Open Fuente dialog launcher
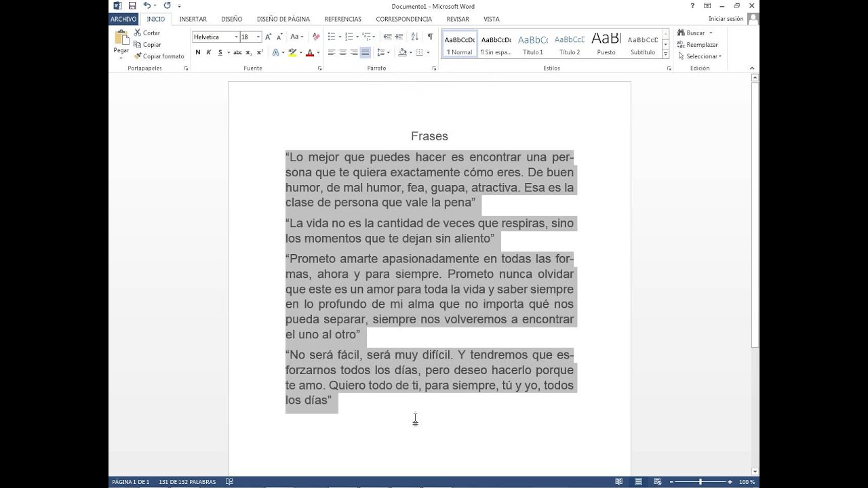Viewport: 868px width, 488px height. click(319, 68)
